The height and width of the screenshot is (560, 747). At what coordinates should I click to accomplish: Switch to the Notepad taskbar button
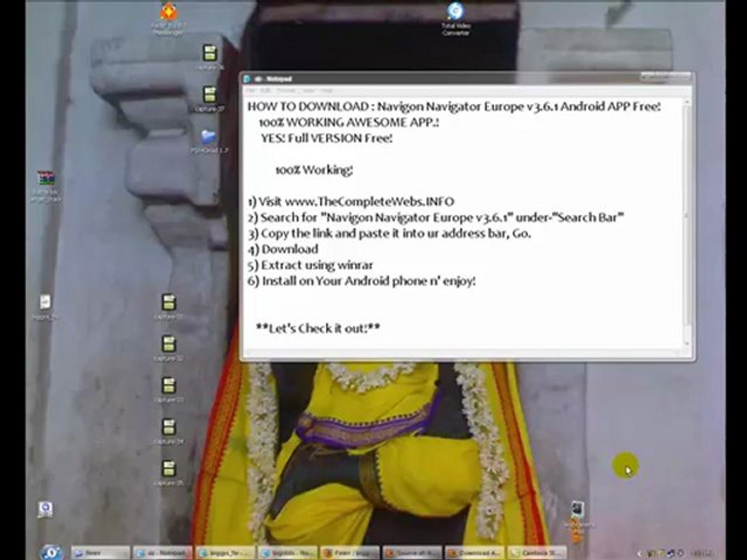(x=163, y=553)
